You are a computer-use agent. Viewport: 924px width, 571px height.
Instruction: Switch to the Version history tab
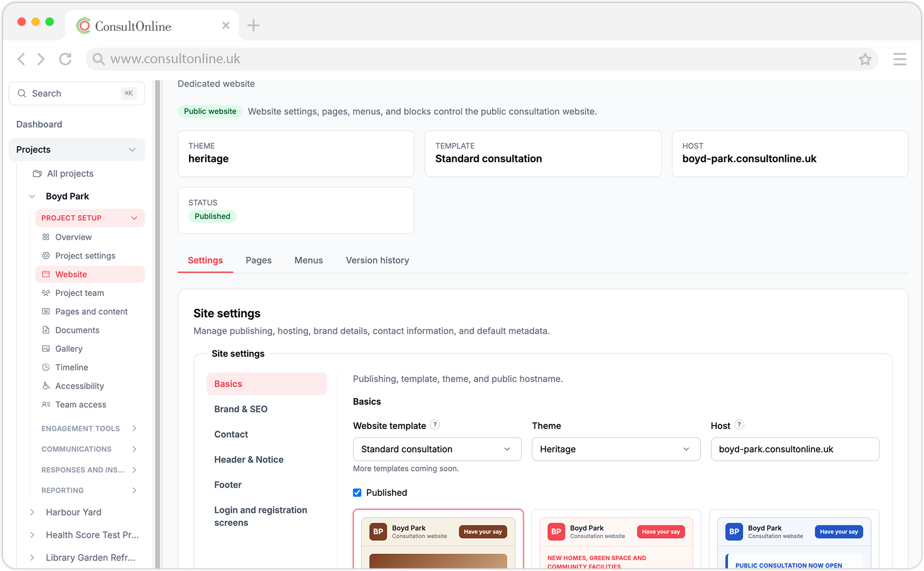pyautogui.click(x=378, y=260)
